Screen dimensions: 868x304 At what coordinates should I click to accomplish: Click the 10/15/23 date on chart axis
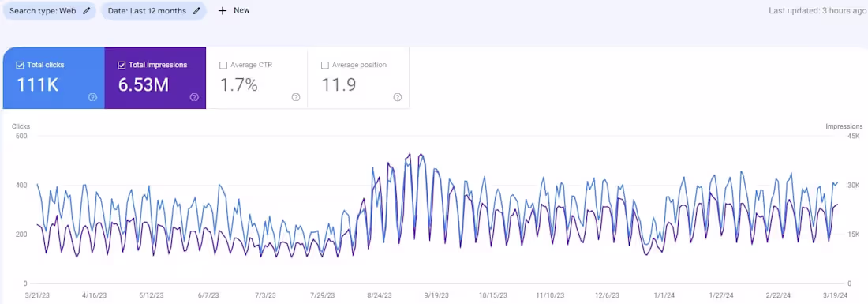tap(492, 295)
